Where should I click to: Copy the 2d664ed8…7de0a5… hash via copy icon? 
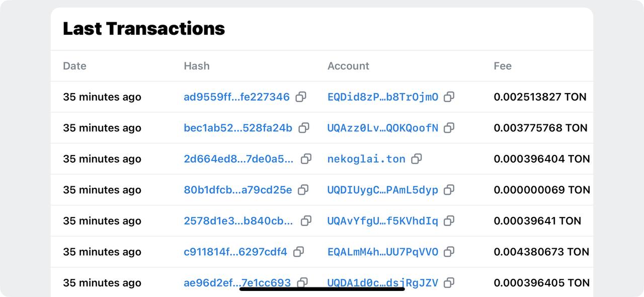coord(306,159)
